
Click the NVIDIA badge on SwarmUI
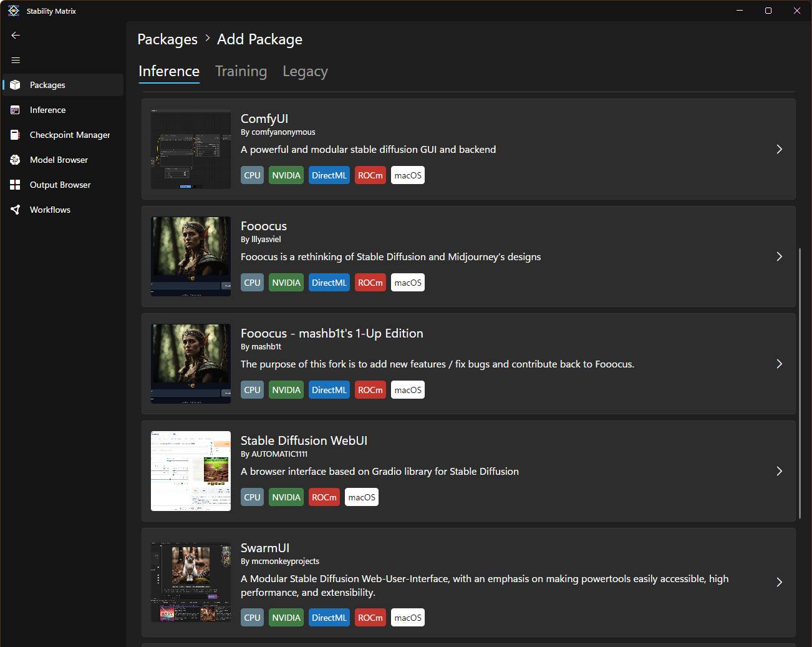(x=286, y=618)
